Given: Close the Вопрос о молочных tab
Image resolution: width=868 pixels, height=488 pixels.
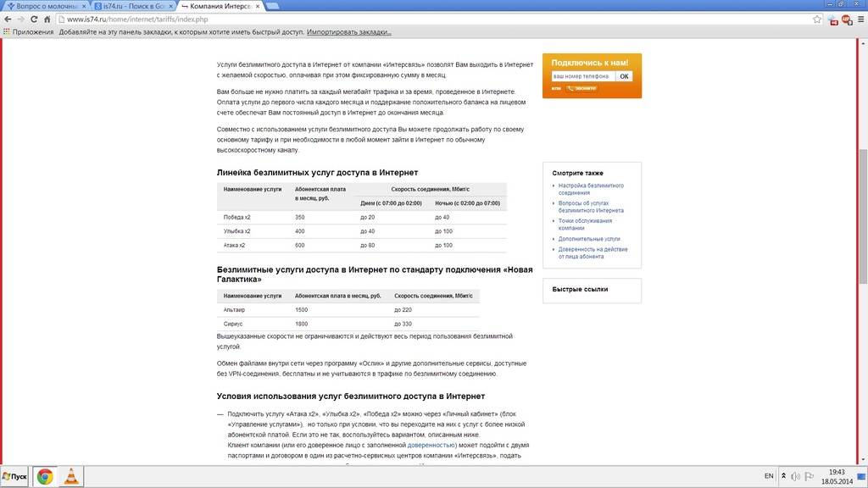Looking at the screenshot, I should pyautogui.click(x=84, y=6).
